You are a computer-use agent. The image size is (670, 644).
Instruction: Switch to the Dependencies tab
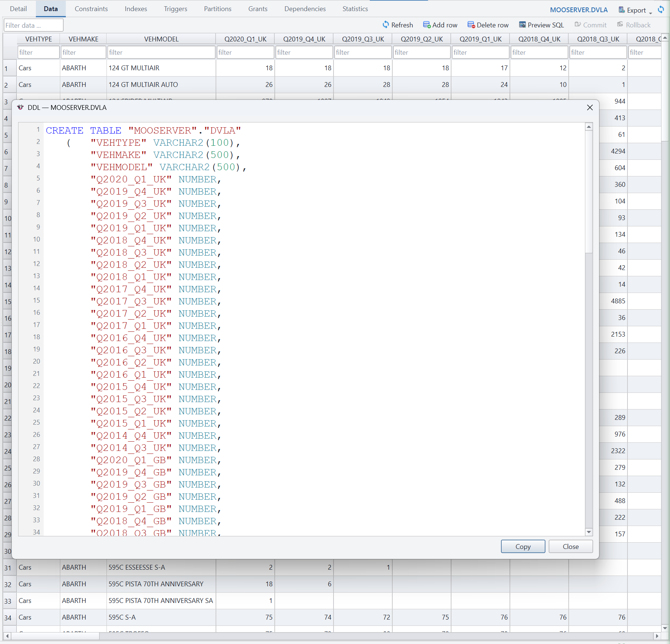[x=305, y=9]
